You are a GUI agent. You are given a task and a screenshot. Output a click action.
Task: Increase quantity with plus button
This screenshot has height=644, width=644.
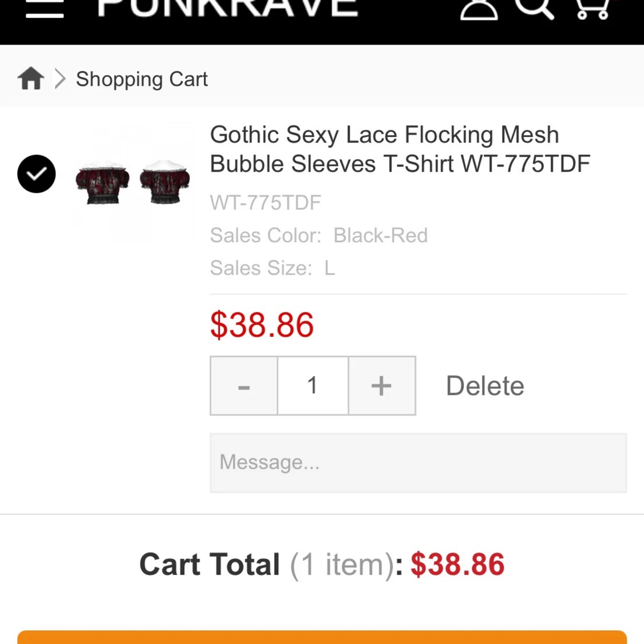point(381,386)
